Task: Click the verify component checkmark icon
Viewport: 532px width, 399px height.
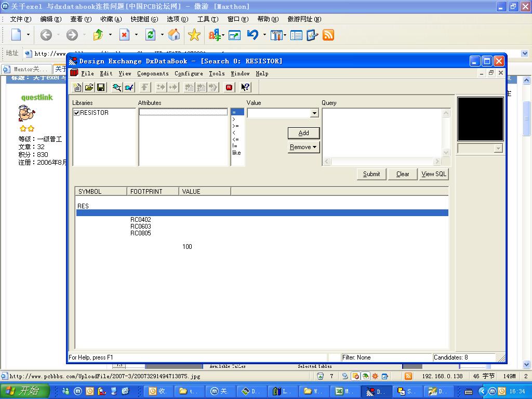Action: point(129,87)
